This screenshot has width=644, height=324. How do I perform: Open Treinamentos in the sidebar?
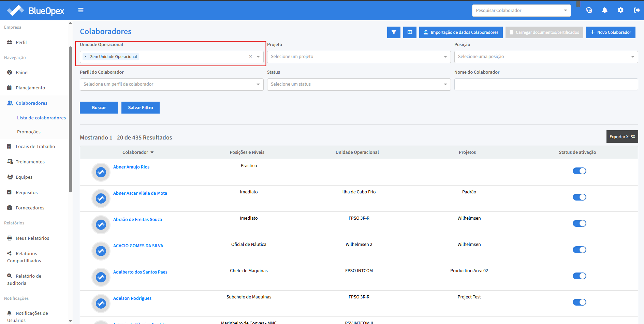coord(30,162)
